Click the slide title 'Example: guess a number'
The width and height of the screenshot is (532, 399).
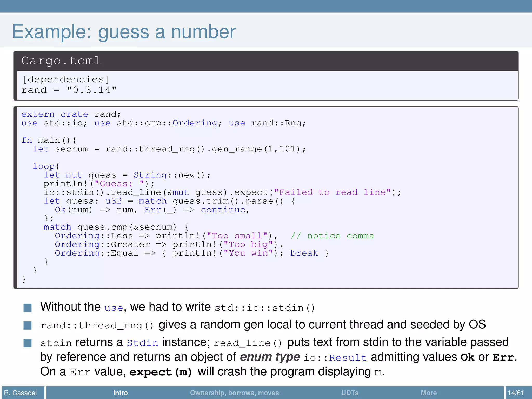(124, 32)
